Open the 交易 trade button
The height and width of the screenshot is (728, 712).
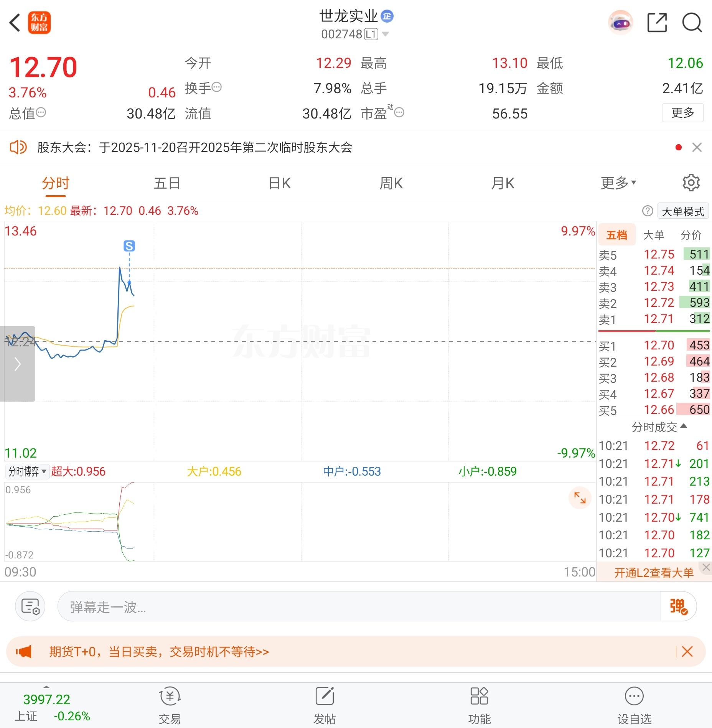coord(170,706)
